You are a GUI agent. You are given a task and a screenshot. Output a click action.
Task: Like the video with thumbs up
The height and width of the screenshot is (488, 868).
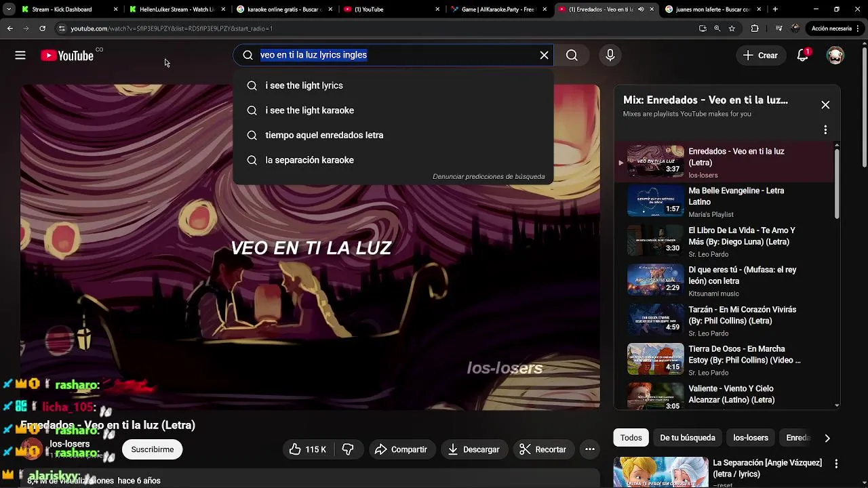308,449
